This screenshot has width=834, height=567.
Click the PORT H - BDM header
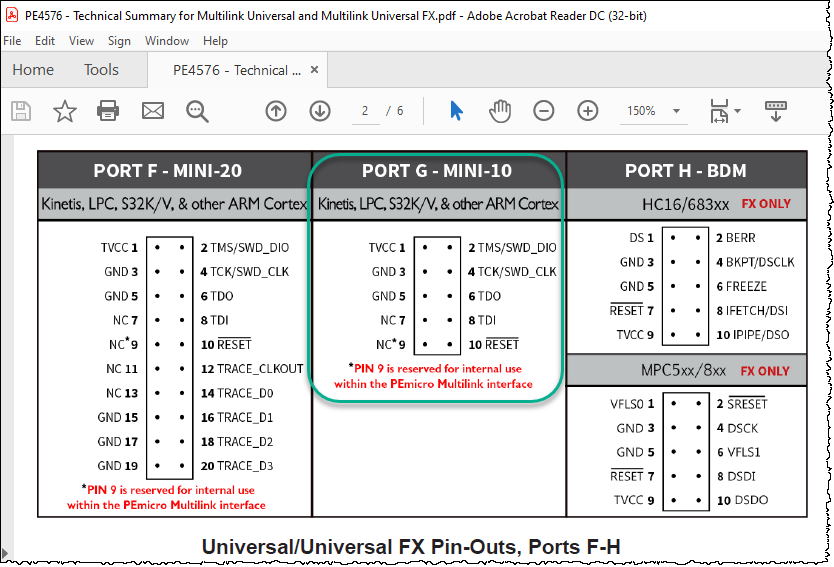pyautogui.click(x=686, y=171)
